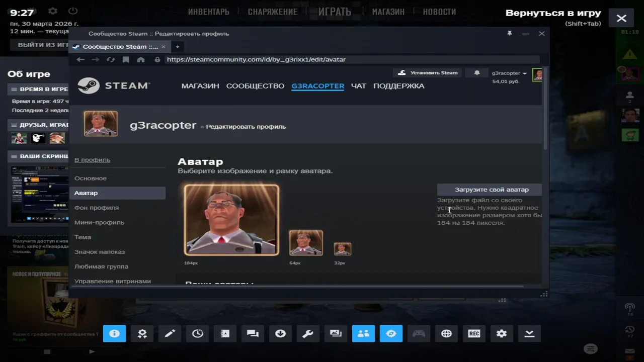Open МАГАЗИН in Steam page menu
Viewport: 644px width, 362px height.
click(200, 86)
